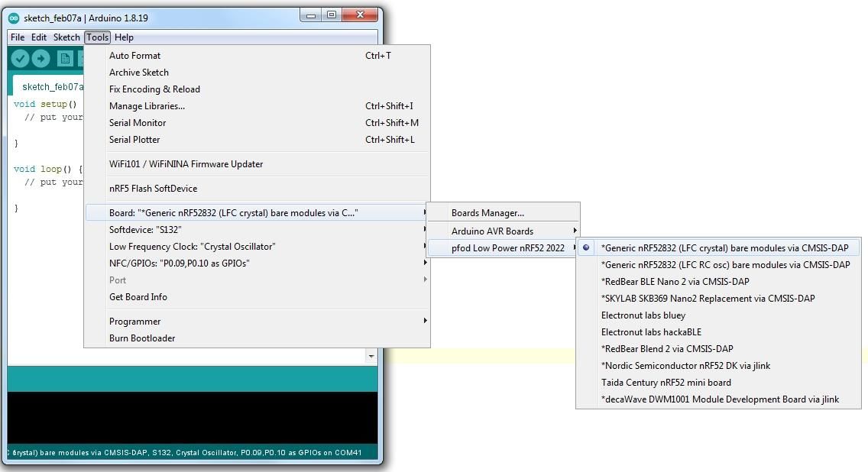Open the Help menu
Image resolution: width=868 pixels, height=472 pixels.
pos(124,37)
